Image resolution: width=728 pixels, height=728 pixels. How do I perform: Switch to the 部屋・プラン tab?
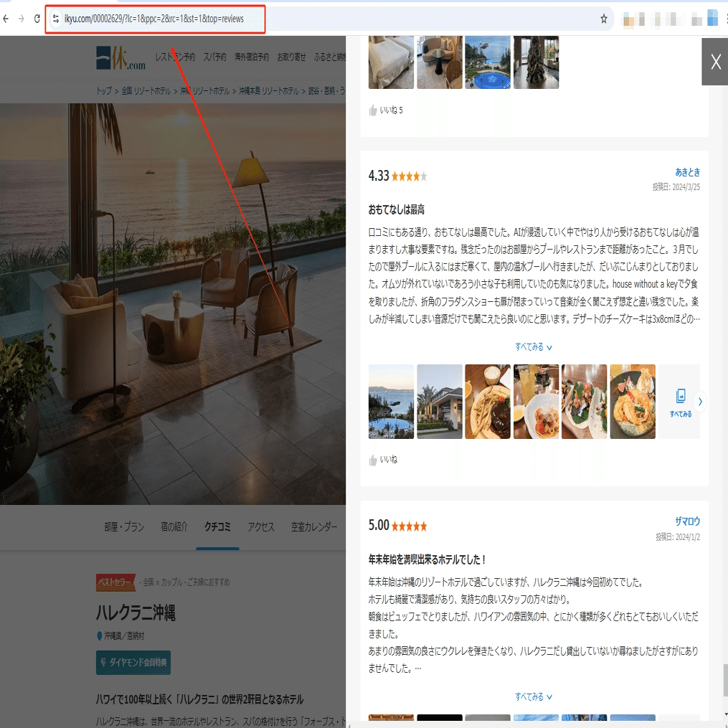point(124,527)
